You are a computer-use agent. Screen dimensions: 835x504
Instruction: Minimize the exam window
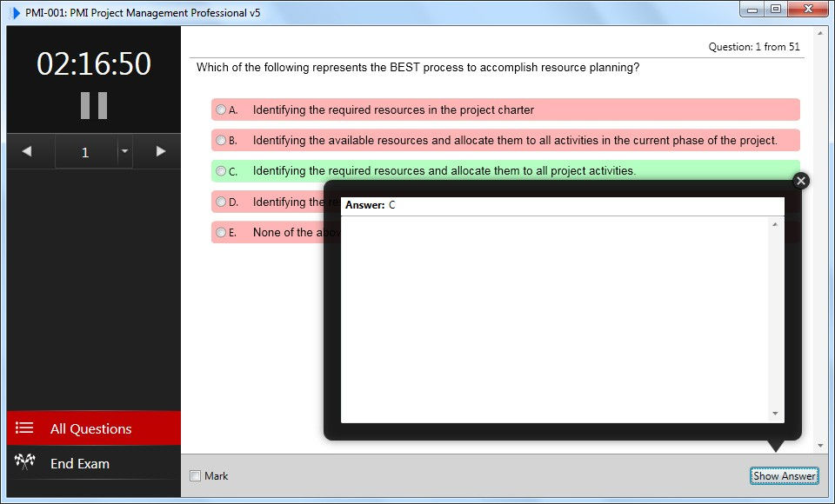click(x=751, y=9)
